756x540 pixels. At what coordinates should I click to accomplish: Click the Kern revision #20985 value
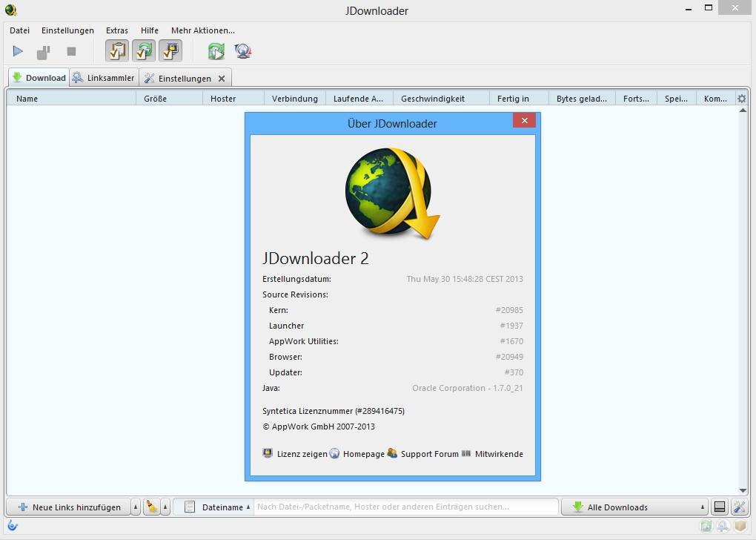pyautogui.click(x=509, y=310)
